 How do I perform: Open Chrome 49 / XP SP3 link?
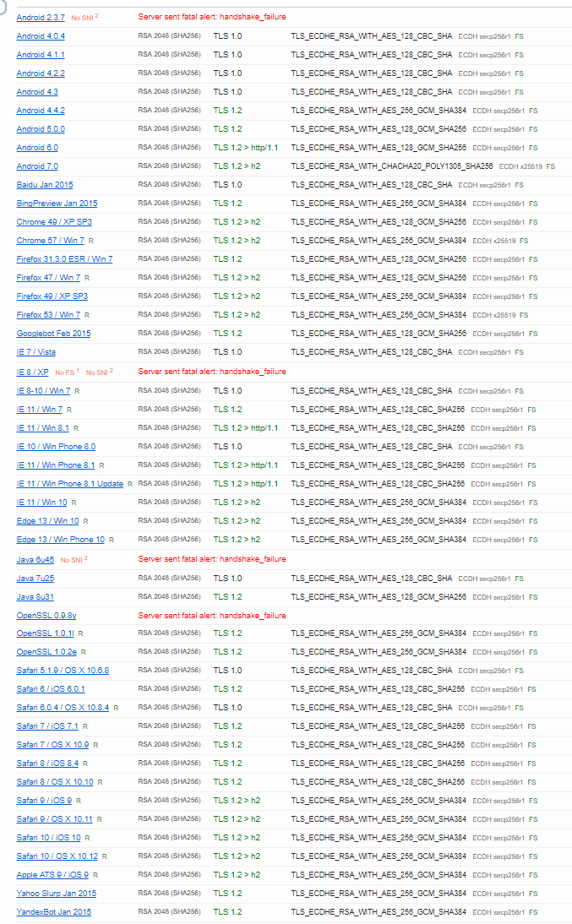tap(54, 221)
